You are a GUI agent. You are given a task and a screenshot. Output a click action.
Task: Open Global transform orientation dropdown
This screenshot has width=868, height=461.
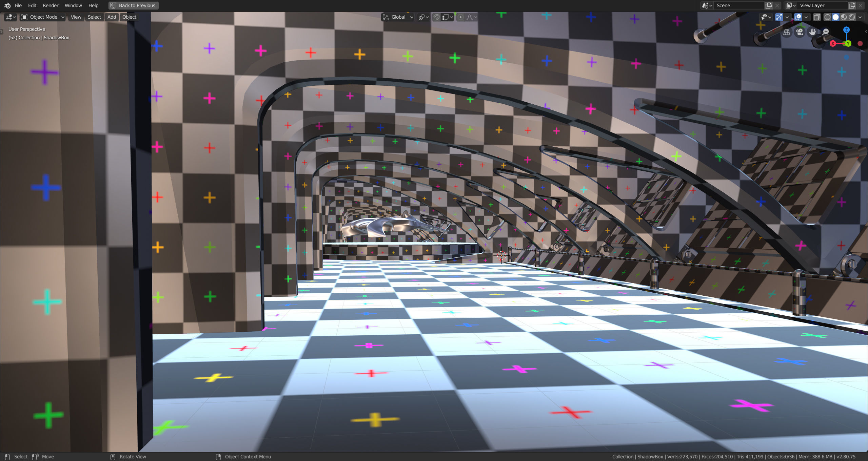(398, 17)
